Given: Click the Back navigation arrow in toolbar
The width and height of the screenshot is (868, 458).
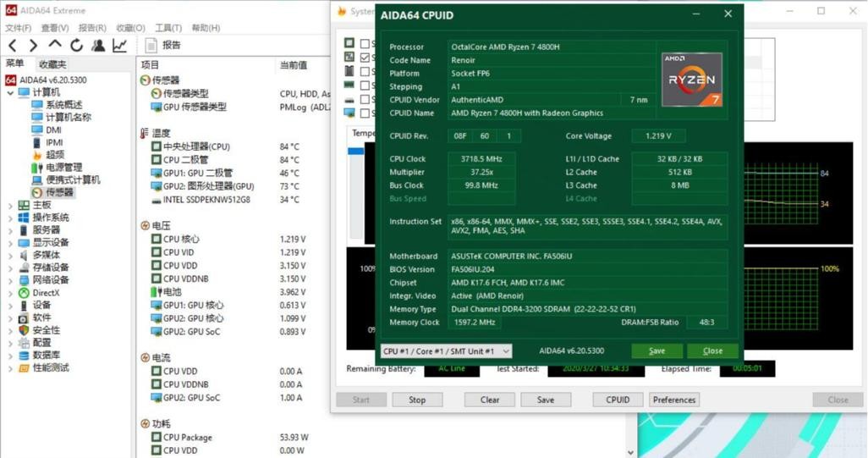Looking at the screenshot, I should coord(13,46).
